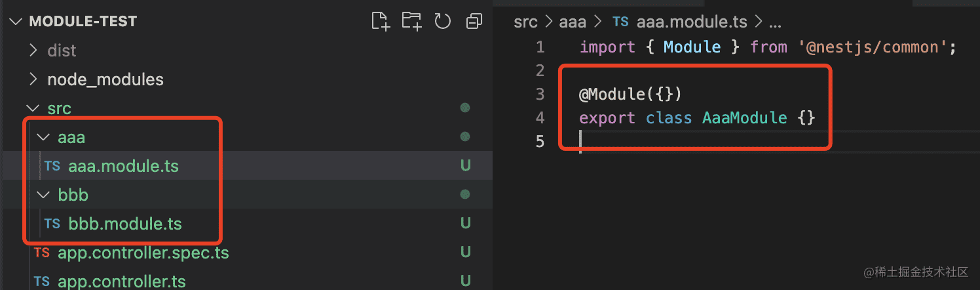
Task: Collapse the src folder
Action: 31,108
